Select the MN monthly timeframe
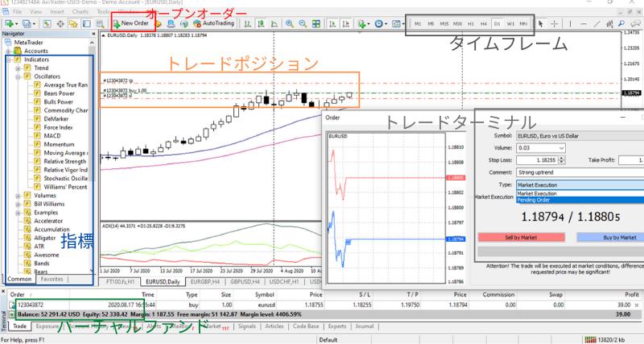 523,24
